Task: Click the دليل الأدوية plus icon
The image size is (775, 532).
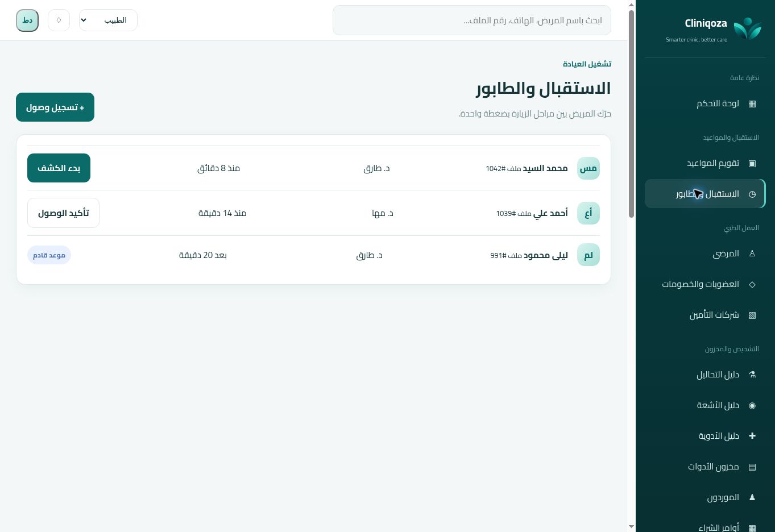Action: [752, 436]
